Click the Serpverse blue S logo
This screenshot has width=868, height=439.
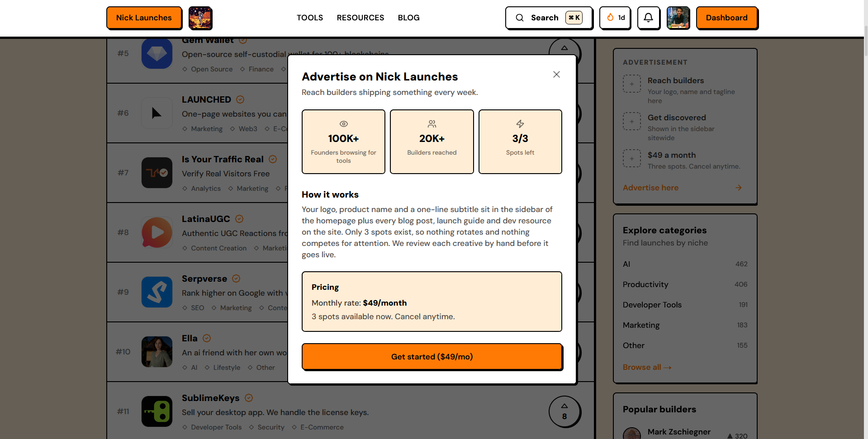click(157, 292)
